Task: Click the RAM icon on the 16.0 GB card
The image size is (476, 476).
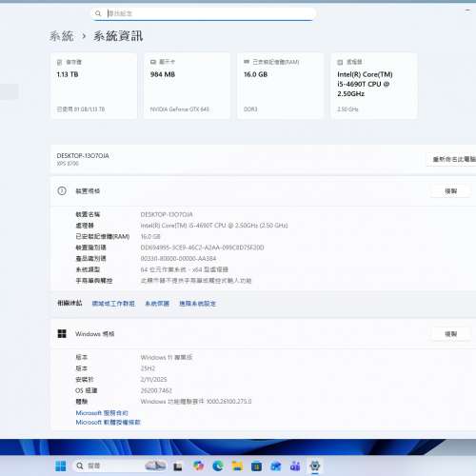Action: coord(247,62)
